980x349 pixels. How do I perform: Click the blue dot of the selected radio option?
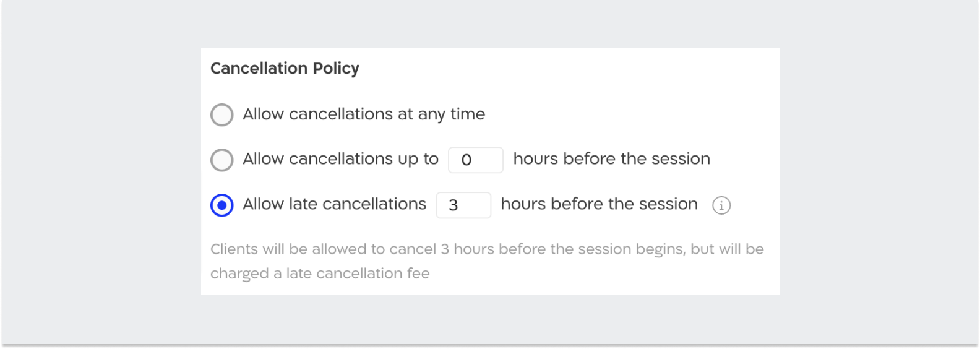pyautogui.click(x=222, y=205)
